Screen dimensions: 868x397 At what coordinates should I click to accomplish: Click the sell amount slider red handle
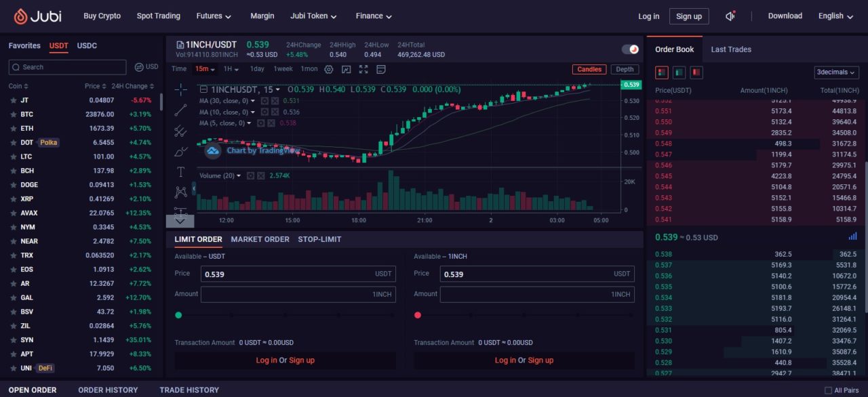click(x=418, y=315)
